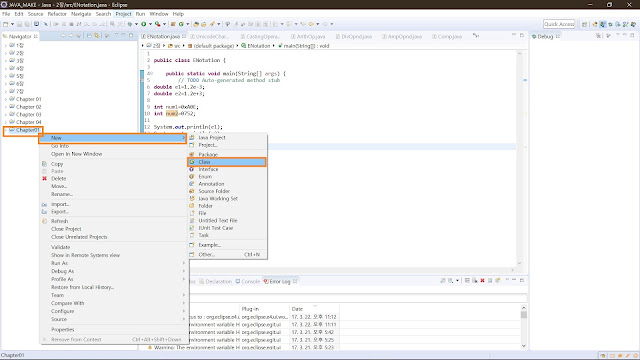Click the Save disk icon in main toolbar
The image size is (640, 360).
pos(19,24)
